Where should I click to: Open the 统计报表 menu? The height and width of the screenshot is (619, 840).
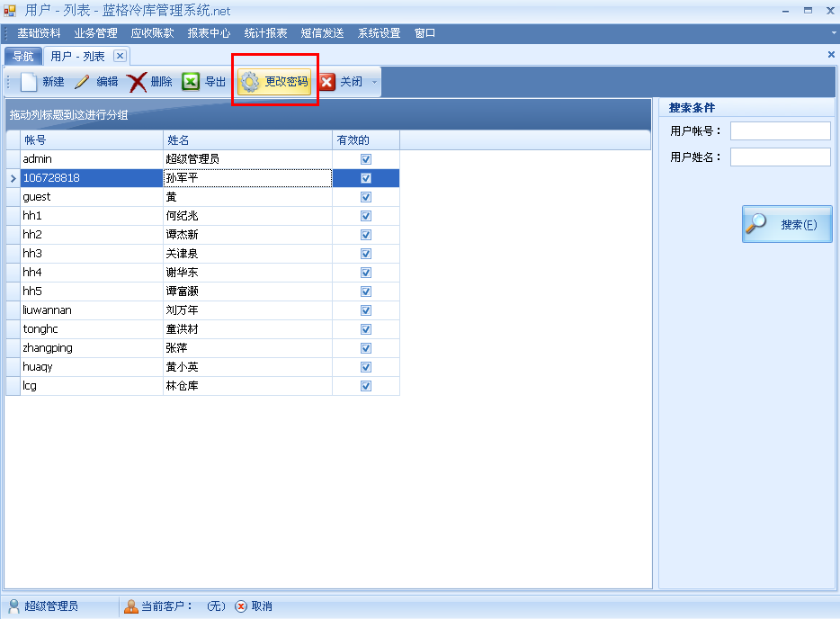tap(265, 33)
